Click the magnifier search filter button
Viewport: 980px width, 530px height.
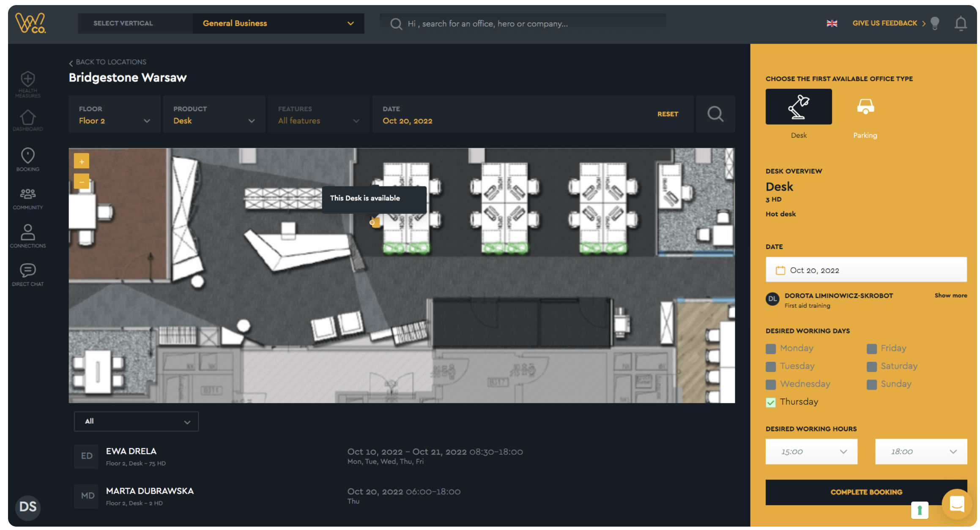tap(715, 114)
